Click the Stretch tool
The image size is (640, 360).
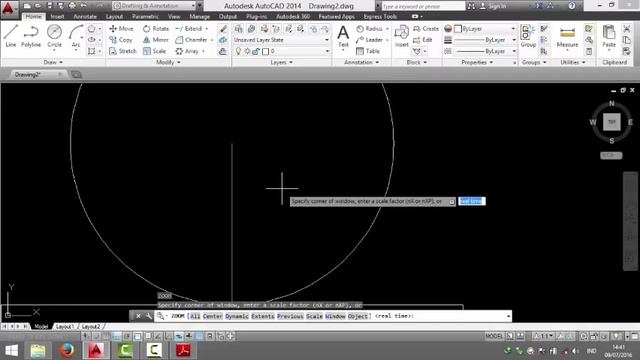[123, 51]
